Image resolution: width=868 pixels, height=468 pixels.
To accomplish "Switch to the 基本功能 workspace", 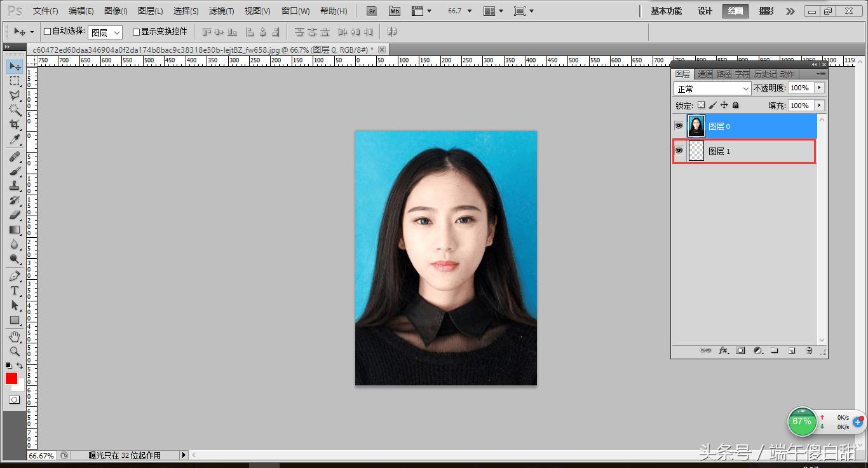I will click(x=666, y=11).
